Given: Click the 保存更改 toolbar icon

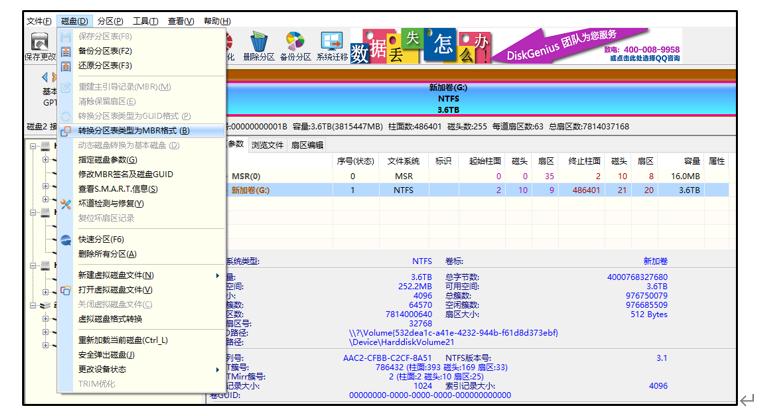Looking at the screenshot, I should pos(39,42).
